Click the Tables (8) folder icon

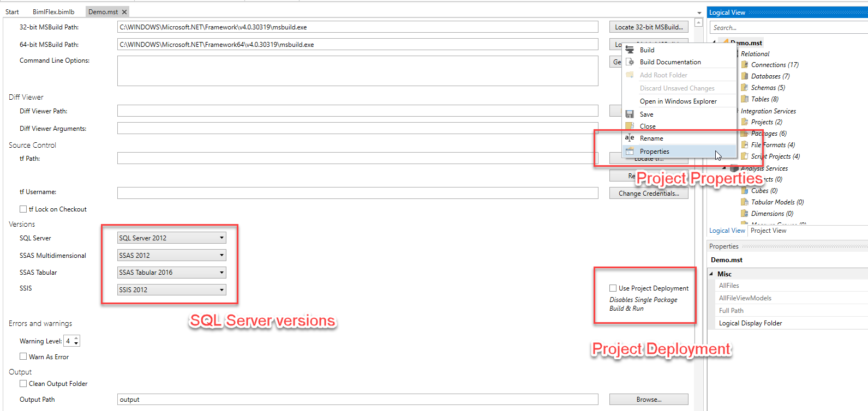click(x=745, y=99)
